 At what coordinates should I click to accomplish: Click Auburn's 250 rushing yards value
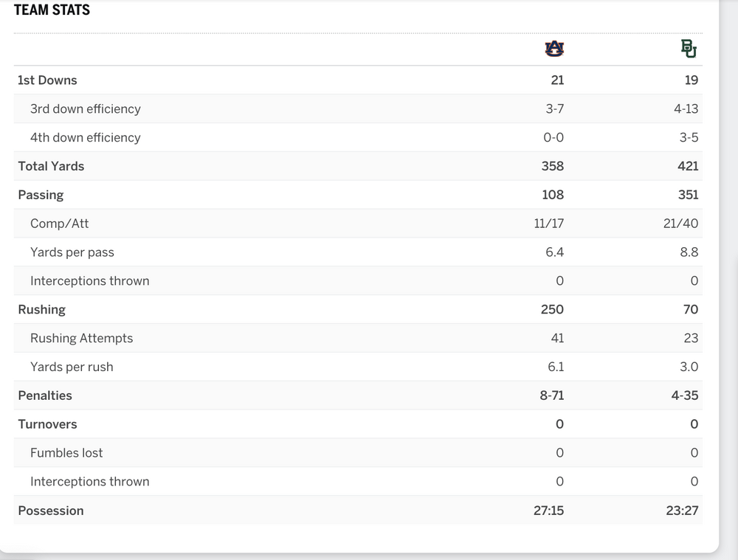point(552,310)
